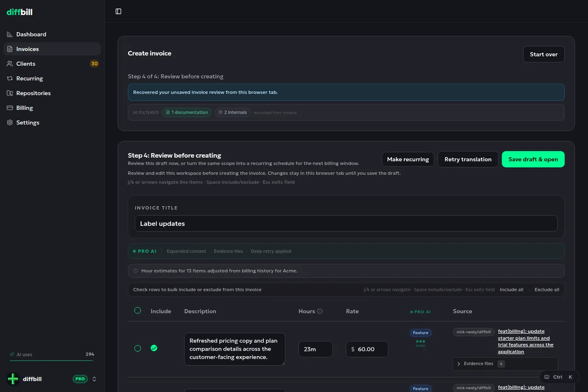
Task: Click Include all
Action: pyautogui.click(x=511, y=290)
